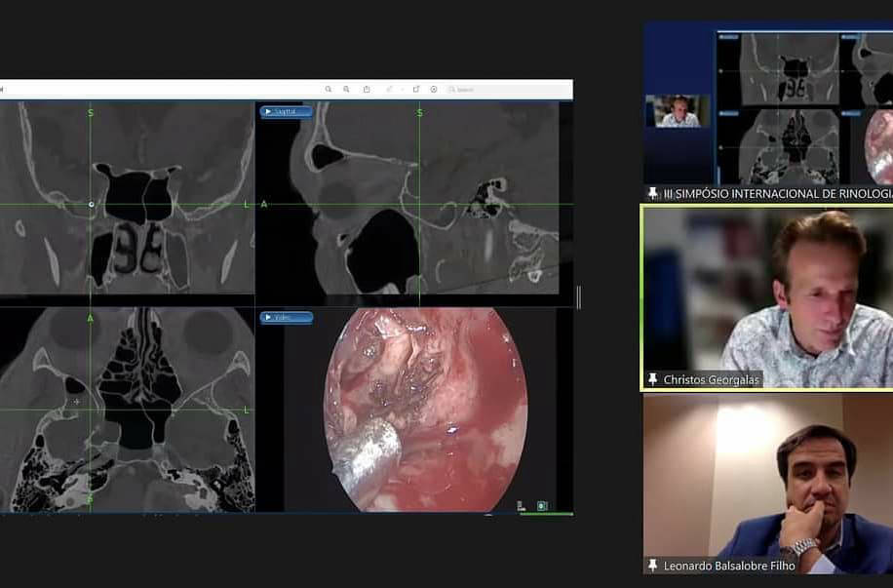The image size is (893, 588).
Task: Click the axial CT scan view
Action: click(x=127, y=410)
